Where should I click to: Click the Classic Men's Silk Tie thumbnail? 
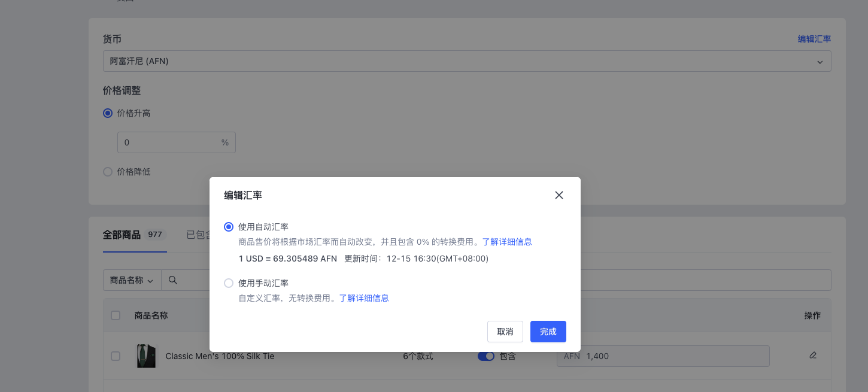(x=145, y=356)
